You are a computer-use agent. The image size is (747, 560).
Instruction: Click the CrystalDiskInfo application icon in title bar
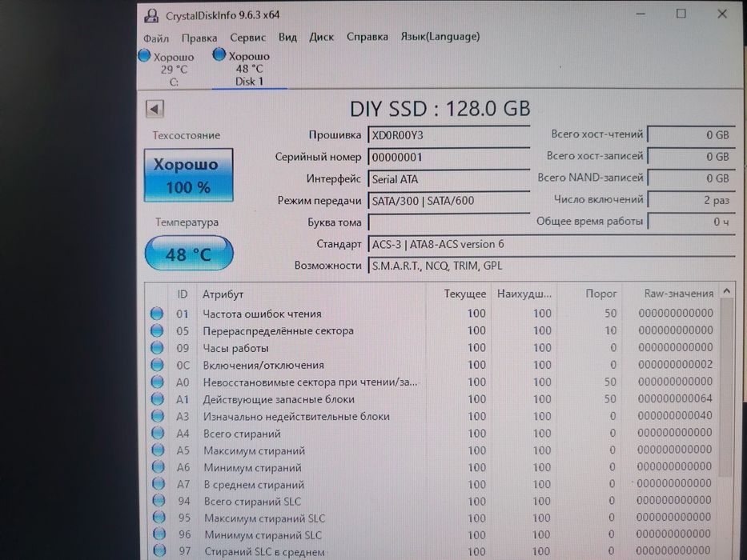pos(151,15)
